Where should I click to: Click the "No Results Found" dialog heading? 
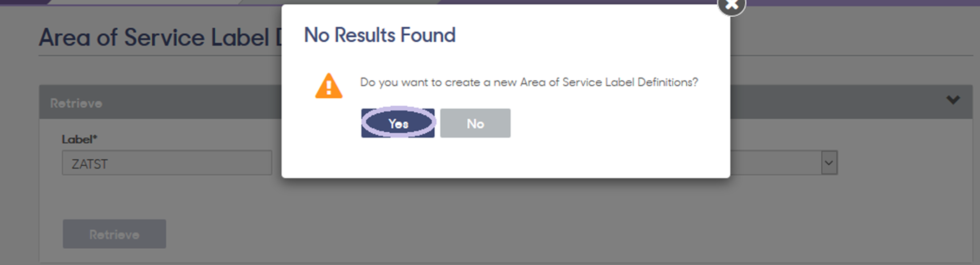(x=380, y=35)
